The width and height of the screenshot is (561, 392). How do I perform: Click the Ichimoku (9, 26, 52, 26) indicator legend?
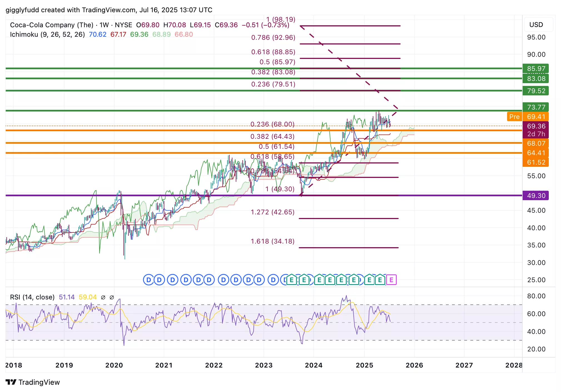pyautogui.click(x=48, y=34)
